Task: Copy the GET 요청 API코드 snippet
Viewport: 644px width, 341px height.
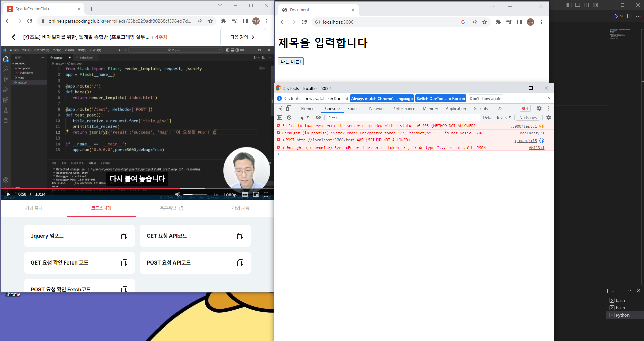Action: click(240, 236)
